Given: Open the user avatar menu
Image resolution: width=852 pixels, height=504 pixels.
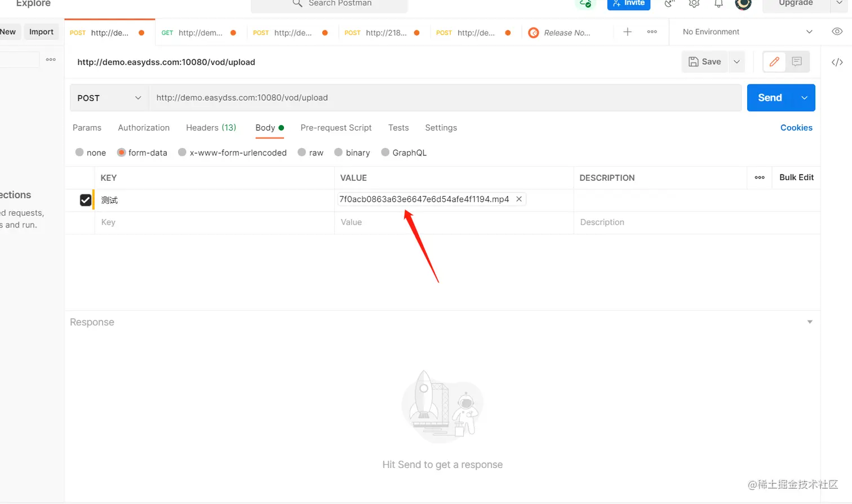Looking at the screenshot, I should (x=743, y=3).
